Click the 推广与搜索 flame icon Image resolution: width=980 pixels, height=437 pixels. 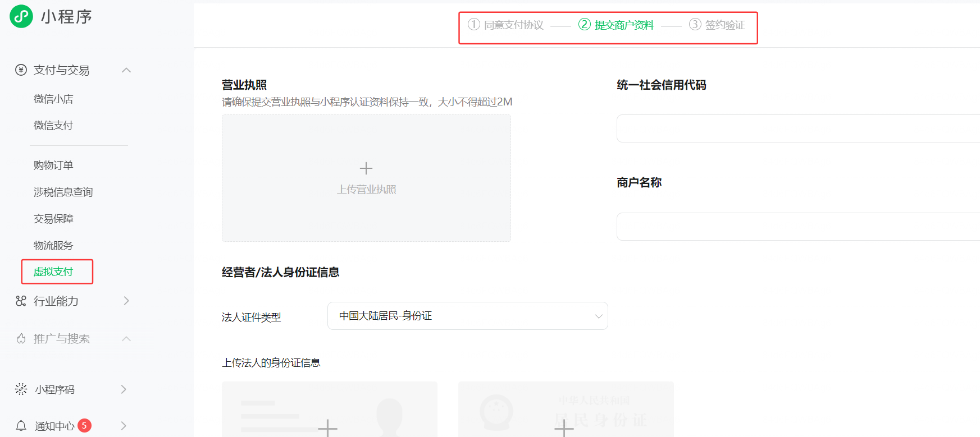pos(21,339)
